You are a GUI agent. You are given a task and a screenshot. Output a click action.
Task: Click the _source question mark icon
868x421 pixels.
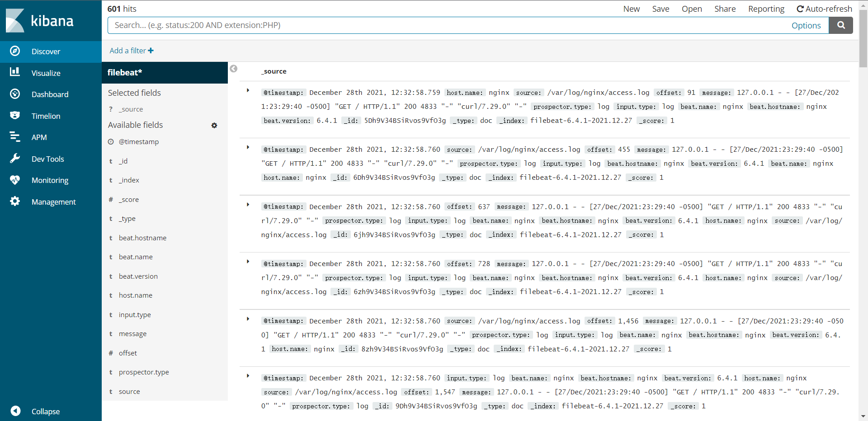pyautogui.click(x=111, y=109)
